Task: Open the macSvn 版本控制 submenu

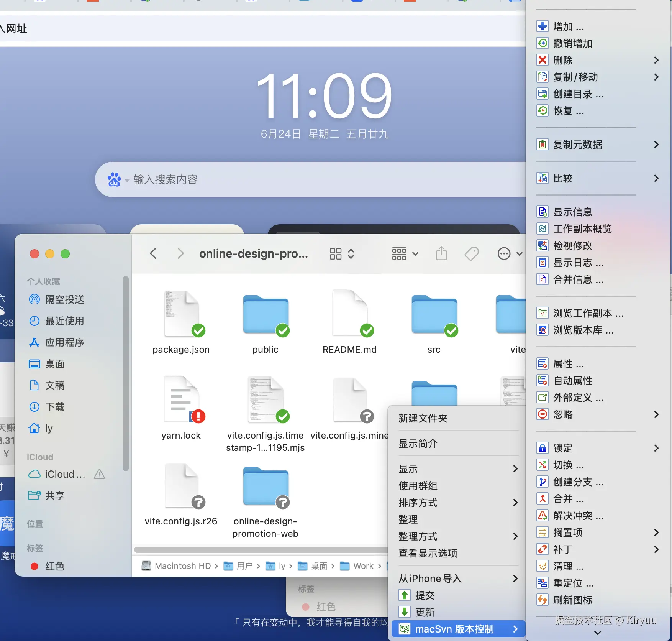Action: pyautogui.click(x=458, y=629)
